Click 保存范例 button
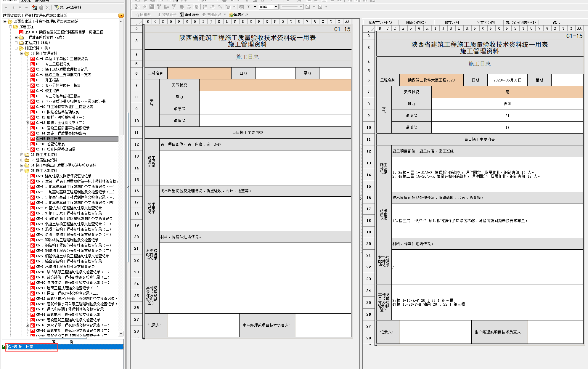Viewport: 588px width, 369px height. 452,23
